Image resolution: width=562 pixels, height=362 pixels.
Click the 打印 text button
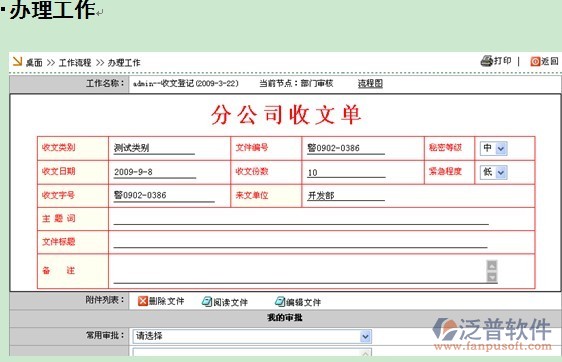pyautogui.click(x=503, y=61)
